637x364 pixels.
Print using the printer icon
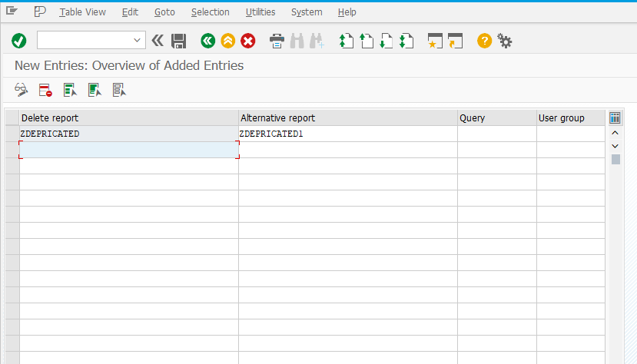pos(277,41)
